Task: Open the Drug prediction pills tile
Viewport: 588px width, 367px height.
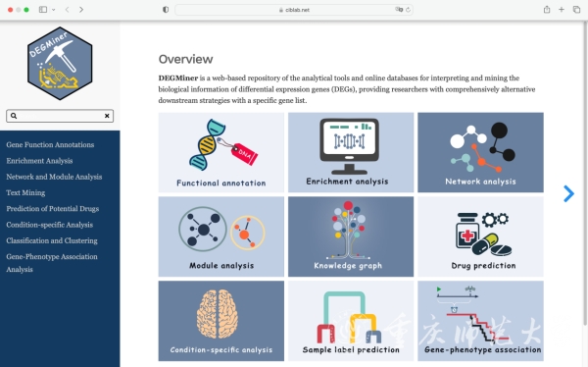Action: click(480, 236)
